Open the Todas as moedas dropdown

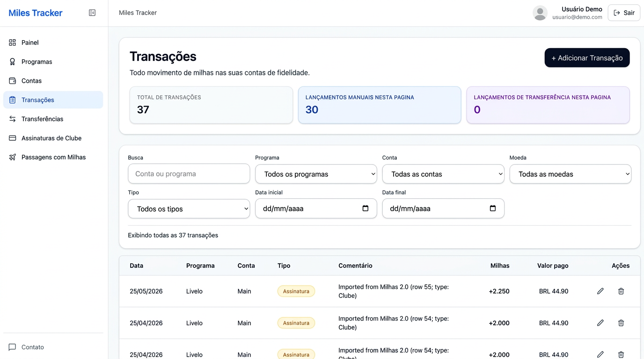pyautogui.click(x=571, y=174)
